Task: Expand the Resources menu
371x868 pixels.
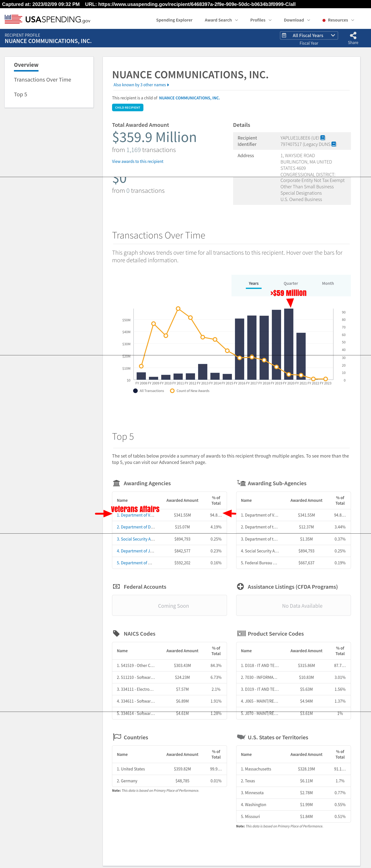Action: pos(338,20)
